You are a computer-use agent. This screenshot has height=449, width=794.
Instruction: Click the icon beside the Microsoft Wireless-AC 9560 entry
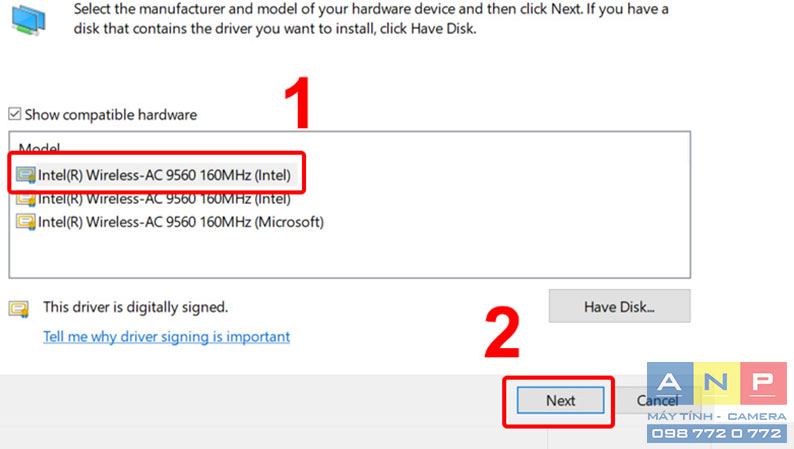(x=25, y=222)
